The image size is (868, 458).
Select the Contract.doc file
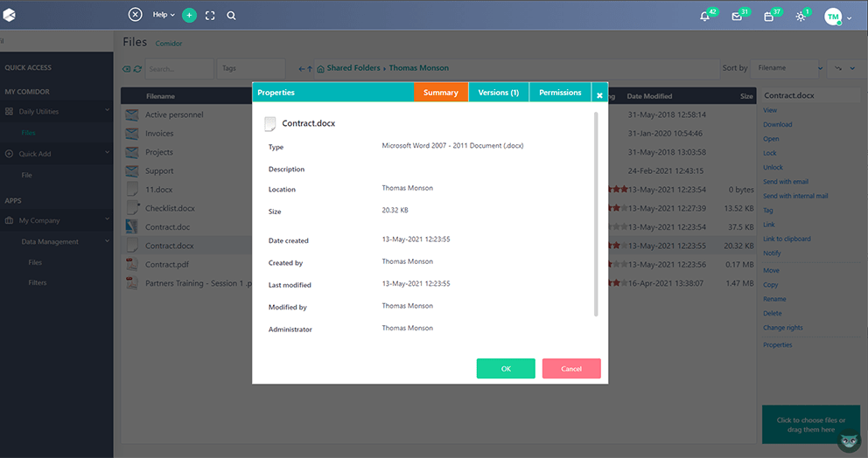click(x=167, y=226)
